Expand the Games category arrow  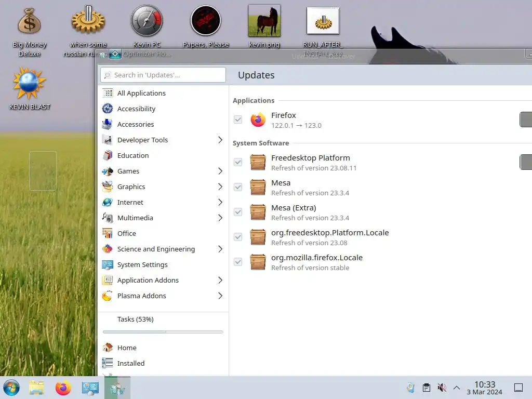[x=220, y=171]
